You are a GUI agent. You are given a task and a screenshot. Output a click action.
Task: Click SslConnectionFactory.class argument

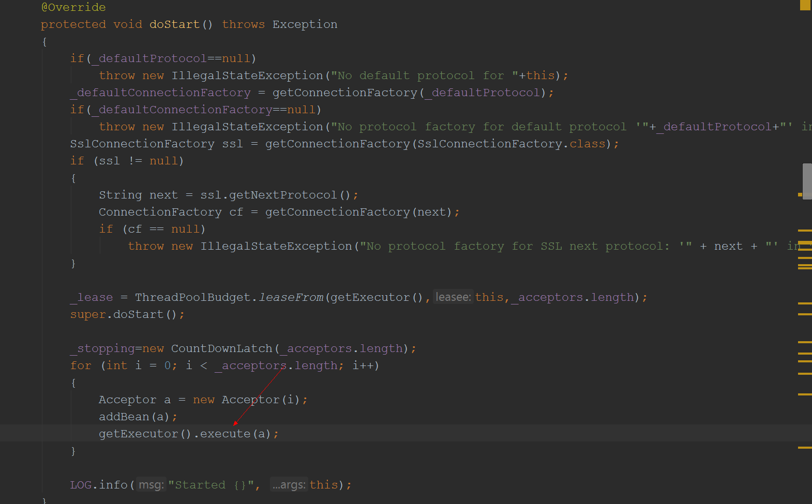(x=511, y=144)
